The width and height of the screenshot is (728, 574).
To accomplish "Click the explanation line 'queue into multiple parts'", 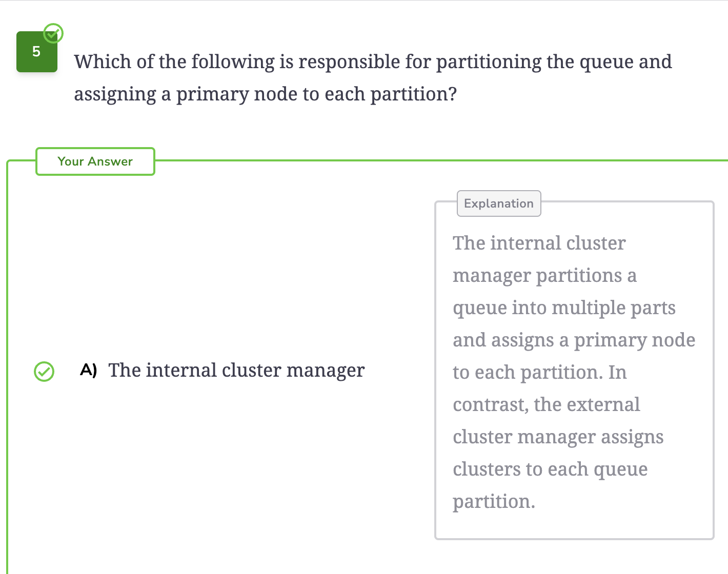I will 564,308.
